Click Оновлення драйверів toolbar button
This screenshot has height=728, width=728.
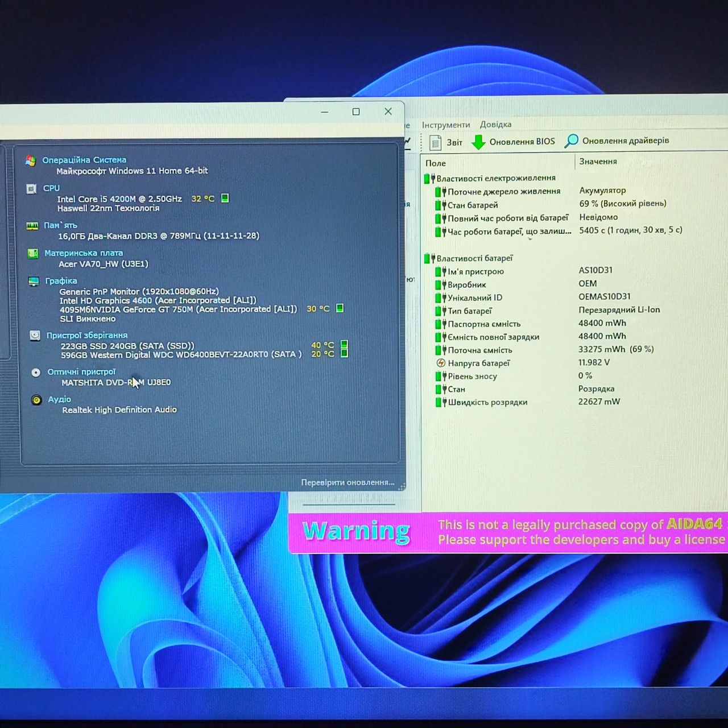click(x=617, y=140)
